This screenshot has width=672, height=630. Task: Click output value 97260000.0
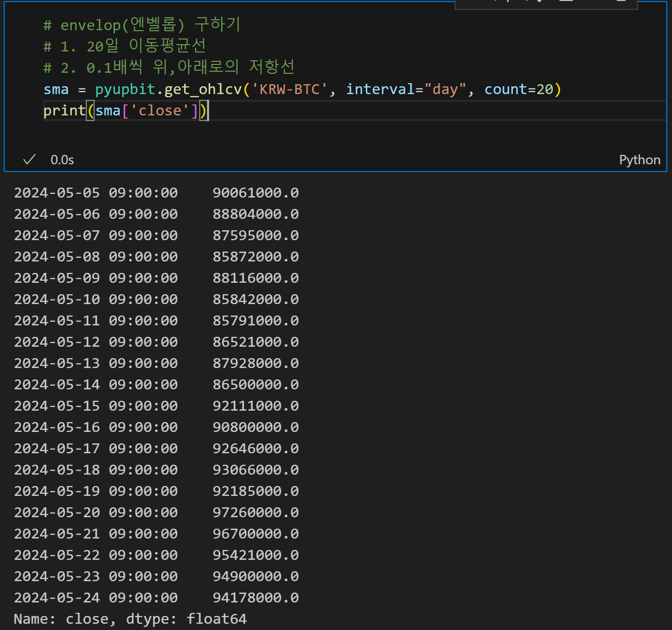click(x=256, y=513)
